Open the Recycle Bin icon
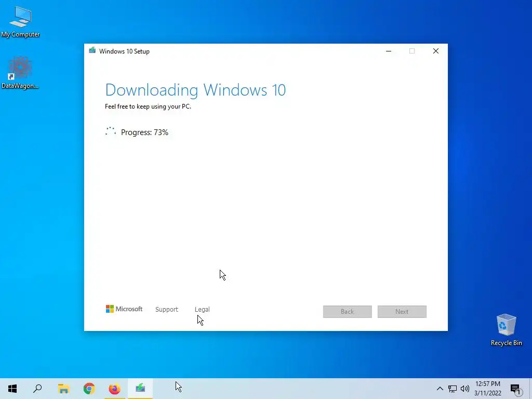The width and height of the screenshot is (532, 399). (506, 330)
